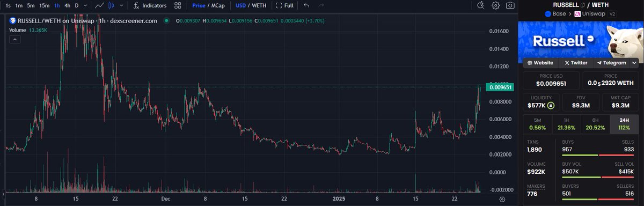This screenshot has height=206, width=644.
Task: Open chart settings gear
Action: click(495, 5)
